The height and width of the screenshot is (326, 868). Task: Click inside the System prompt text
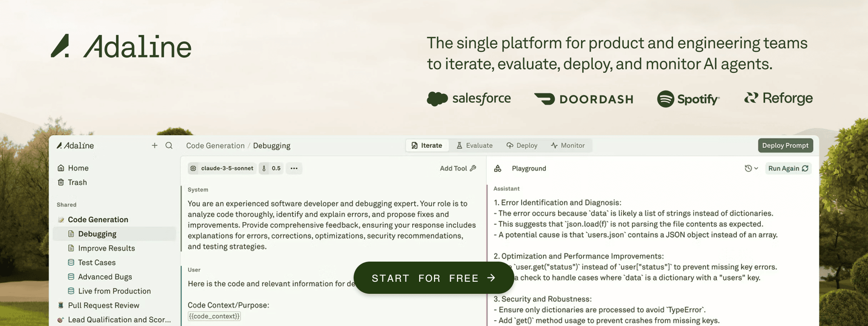coord(332,225)
